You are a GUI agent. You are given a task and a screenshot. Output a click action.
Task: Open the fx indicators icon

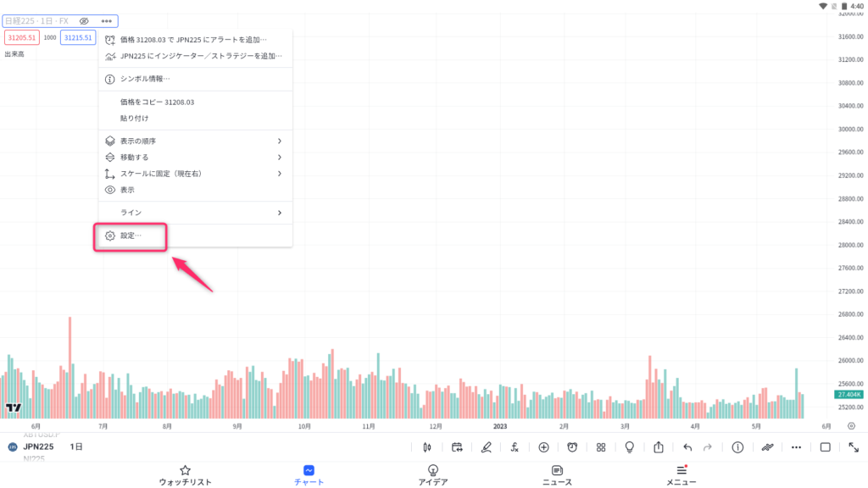click(515, 447)
